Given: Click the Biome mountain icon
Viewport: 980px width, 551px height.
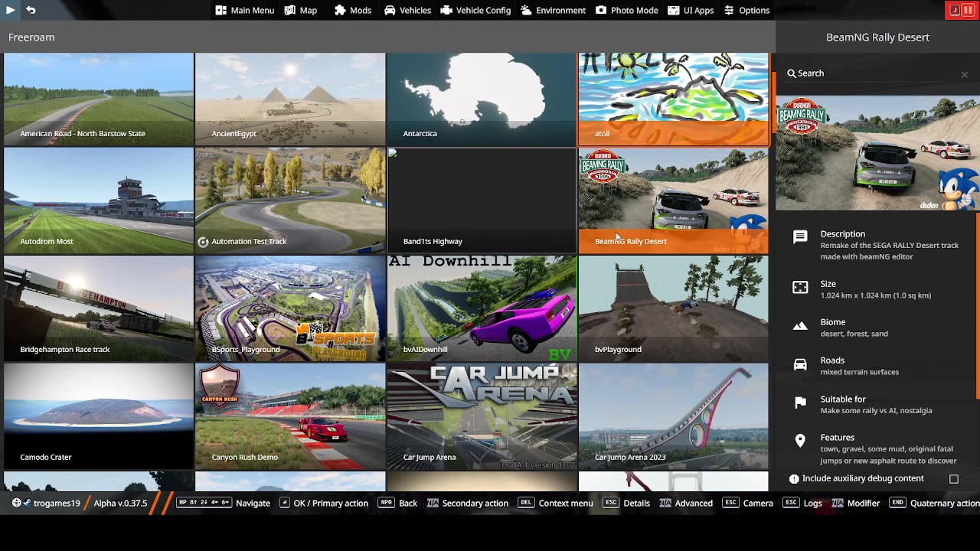Looking at the screenshot, I should point(800,326).
